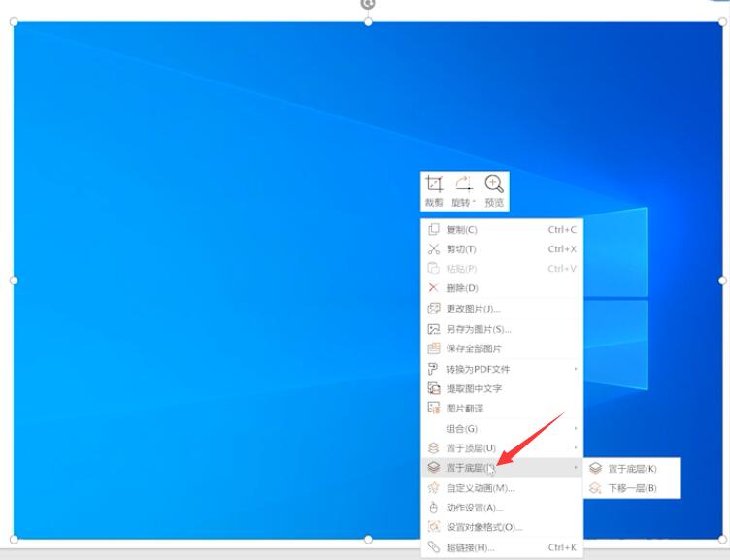Click the top-middle sizing handle of picture

click(368, 22)
